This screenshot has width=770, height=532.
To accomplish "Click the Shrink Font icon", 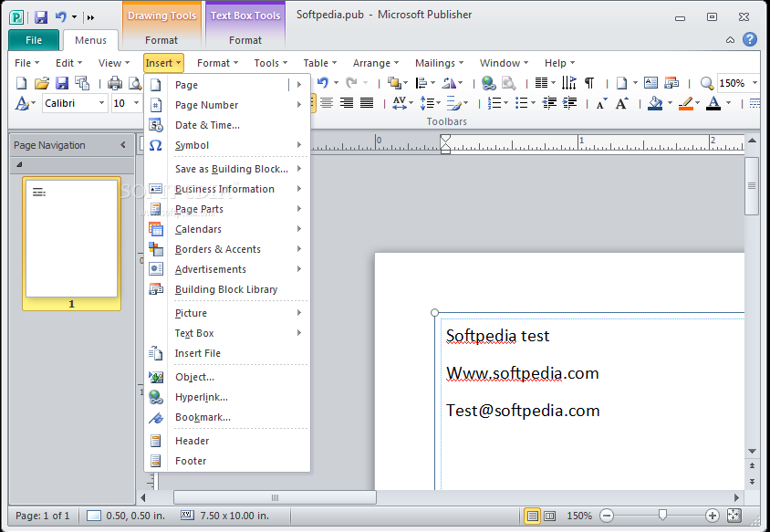I will tap(601, 104).
